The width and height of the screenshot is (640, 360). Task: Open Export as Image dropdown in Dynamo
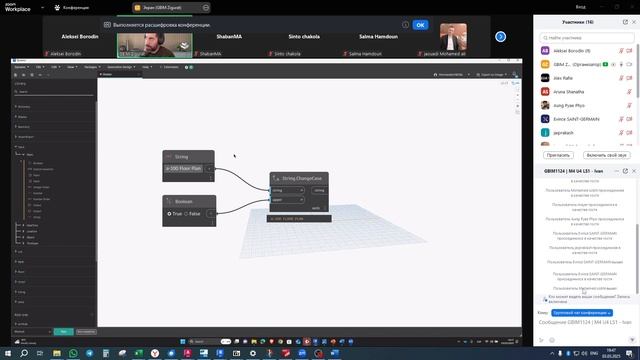[492, 75]
